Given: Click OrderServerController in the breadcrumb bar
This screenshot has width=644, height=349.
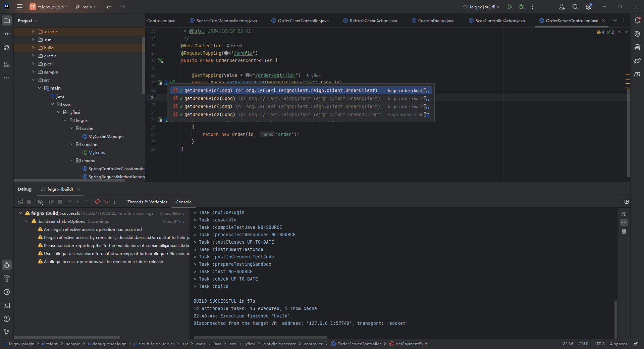Looking at the screenshot, I should (359, 344).
